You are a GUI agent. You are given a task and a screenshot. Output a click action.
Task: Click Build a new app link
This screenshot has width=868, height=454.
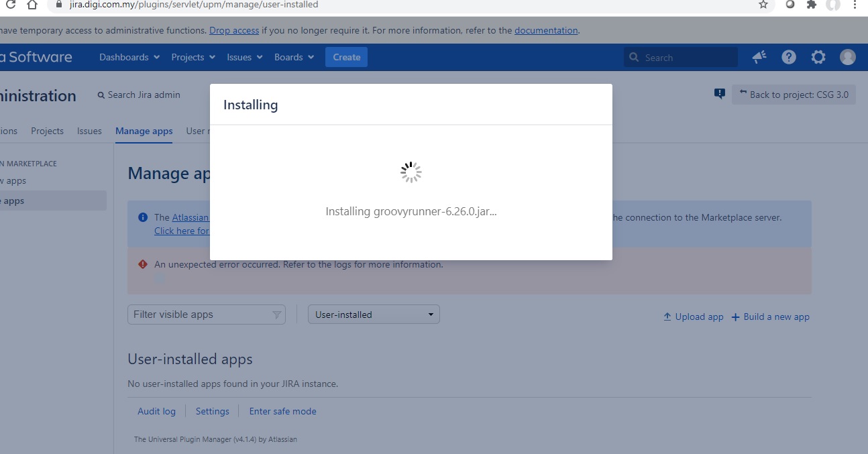click(770, 317)
